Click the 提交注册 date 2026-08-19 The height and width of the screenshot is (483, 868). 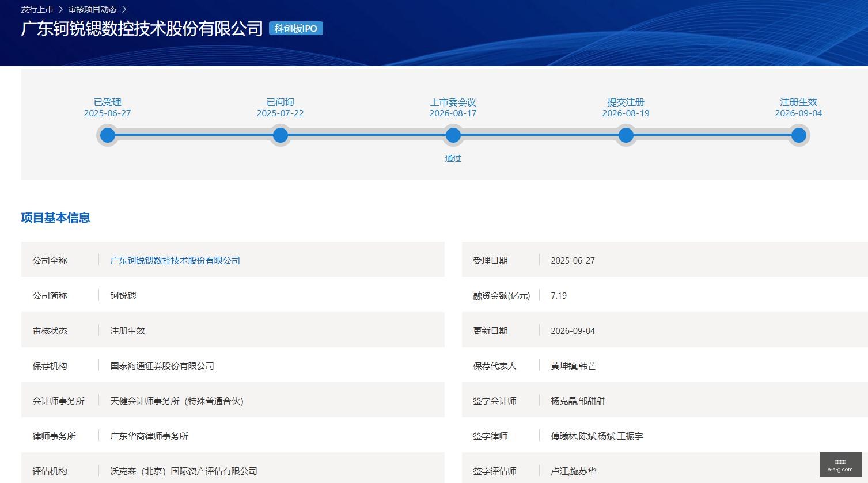[626, 113]
